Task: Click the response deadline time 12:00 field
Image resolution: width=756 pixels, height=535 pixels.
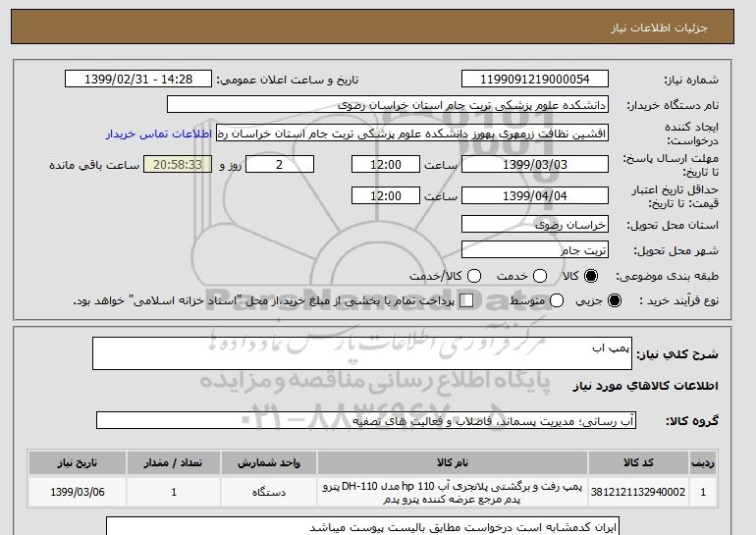Action: (386, 164)
